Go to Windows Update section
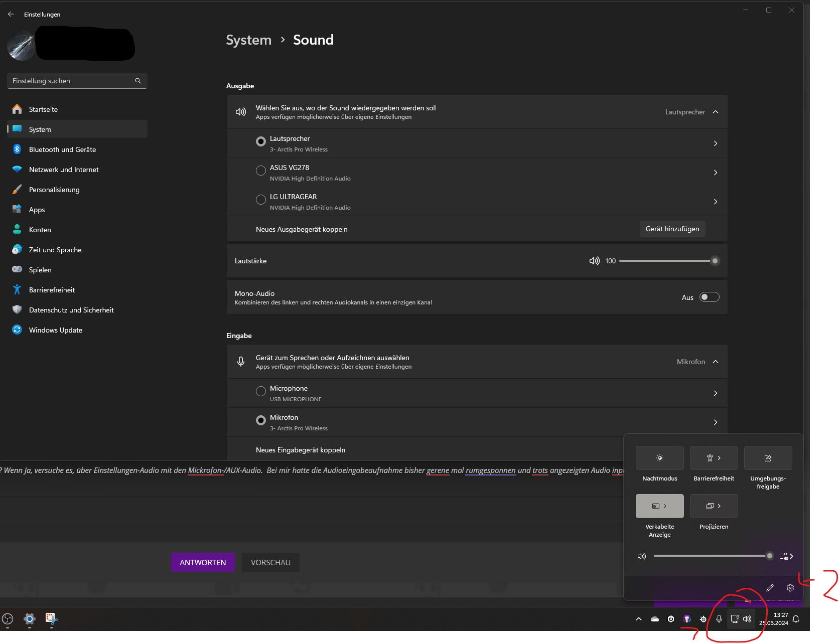The width and height of the screenshot is (839, 644). pyautogui.click(x=55, y=330)
